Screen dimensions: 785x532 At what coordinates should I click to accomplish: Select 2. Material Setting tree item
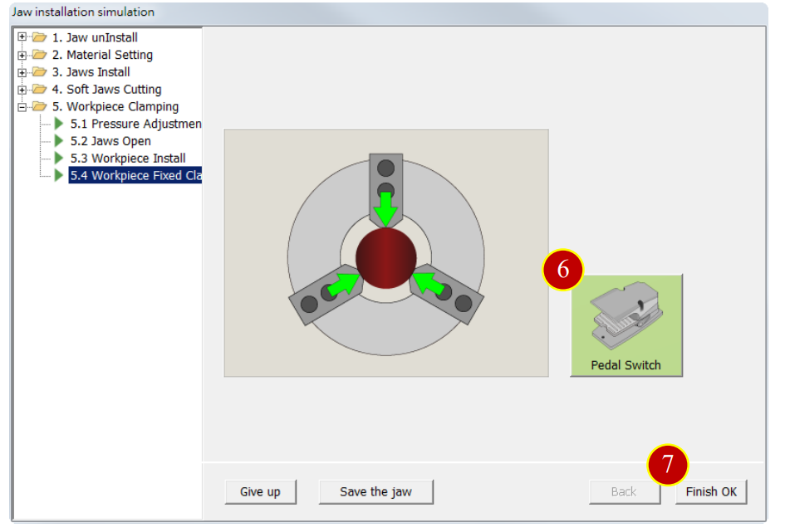coord(102,55)
